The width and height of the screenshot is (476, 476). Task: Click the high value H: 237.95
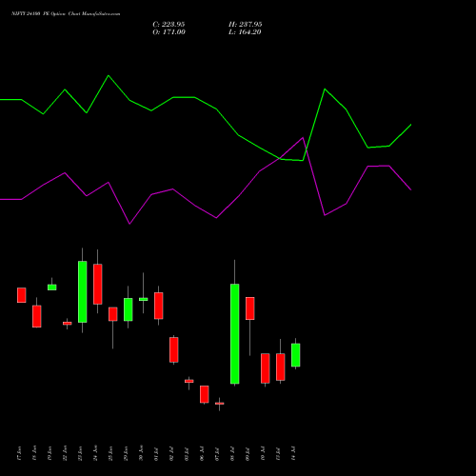246,24
